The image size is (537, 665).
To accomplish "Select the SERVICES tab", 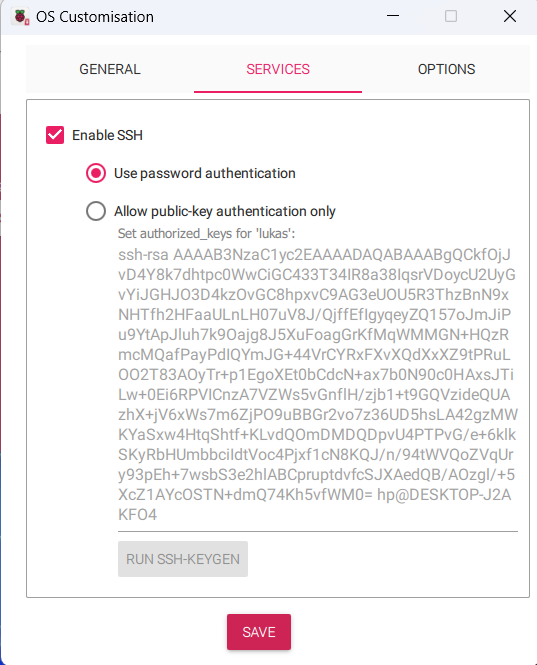I will [278, 69].
